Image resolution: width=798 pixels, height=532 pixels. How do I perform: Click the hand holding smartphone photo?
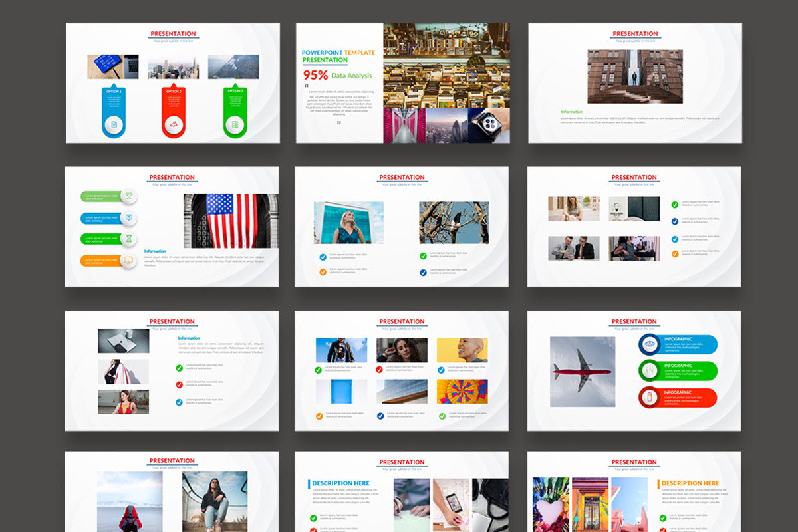[451, 505]
